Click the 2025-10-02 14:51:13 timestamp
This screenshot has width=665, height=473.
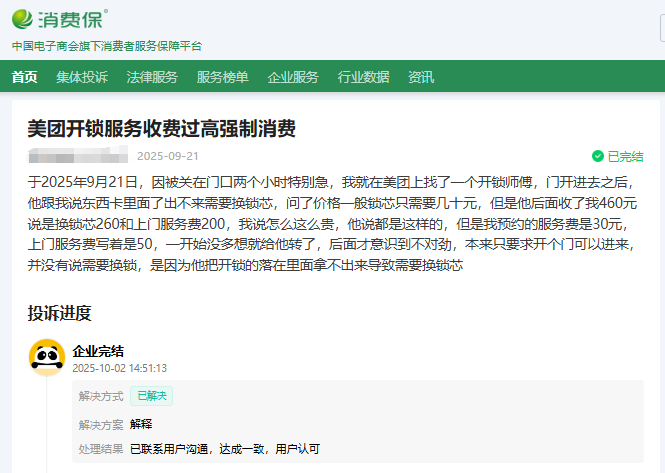coord(119,368)
